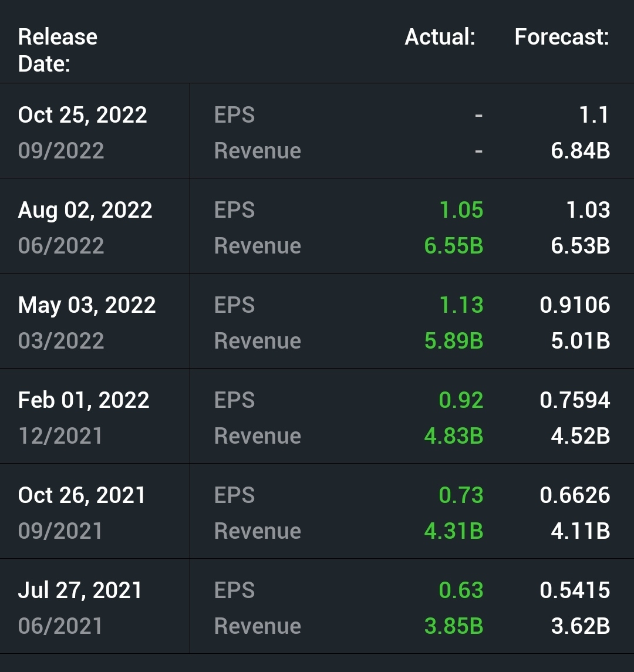Click the 0.7594 EPS forecast value
Screen dimensions: 634x672
[575, 400]
